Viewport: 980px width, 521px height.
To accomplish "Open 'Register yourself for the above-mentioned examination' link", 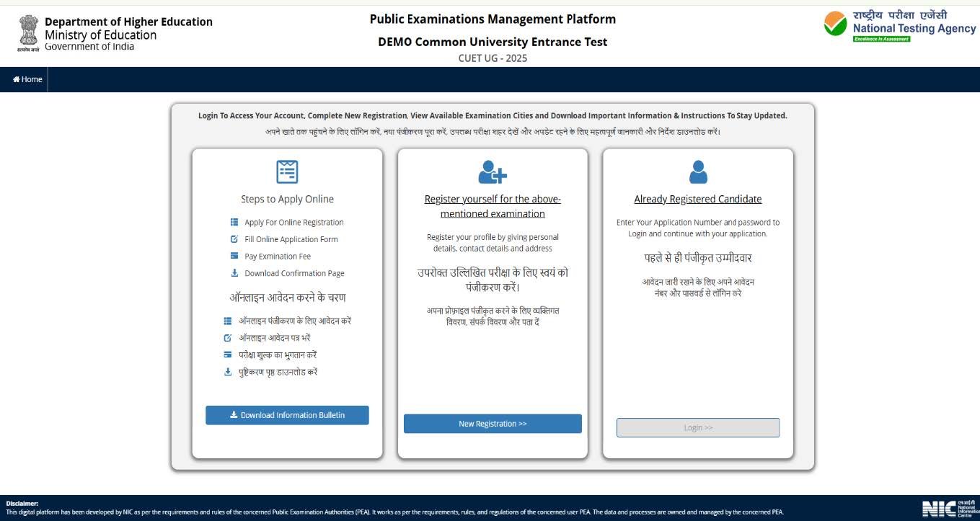I will [493, 206].
